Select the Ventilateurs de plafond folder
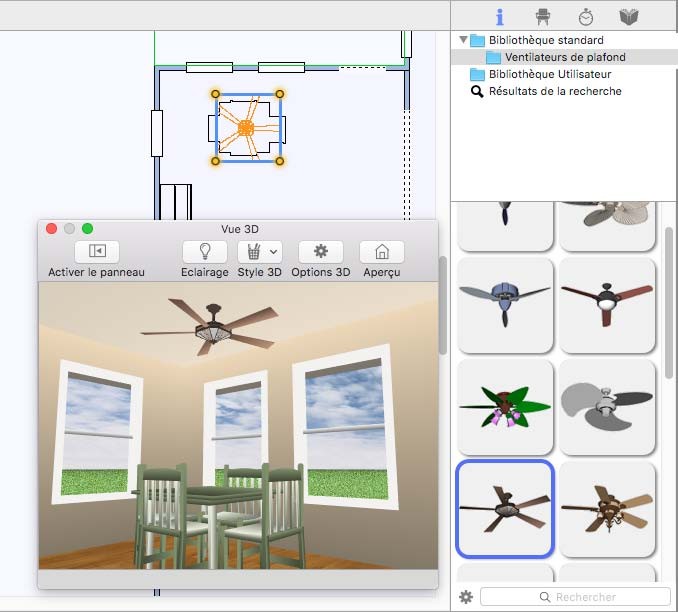Viewport: 678px width, 612px height. (564, 57)
